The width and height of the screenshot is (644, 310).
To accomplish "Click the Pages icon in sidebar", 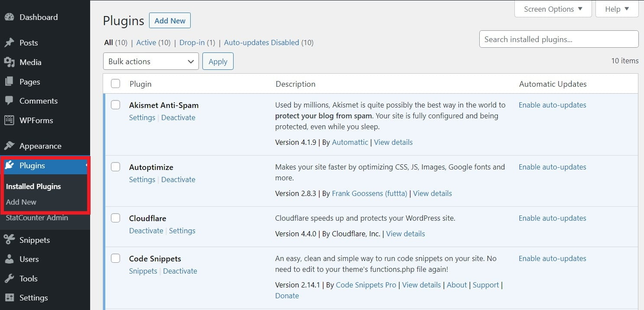I will pos(10,82).
